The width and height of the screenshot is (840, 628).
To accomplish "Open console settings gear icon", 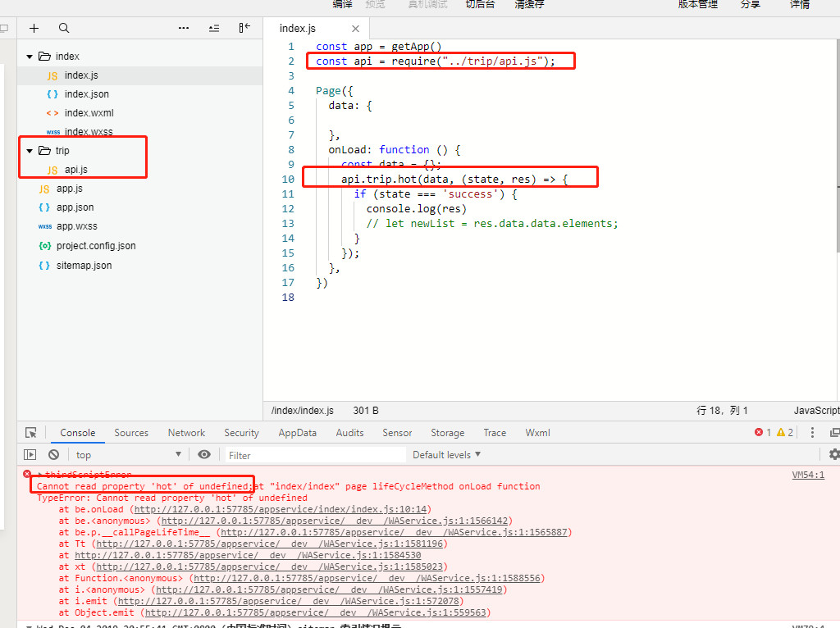I will click(x=834, y=454).
